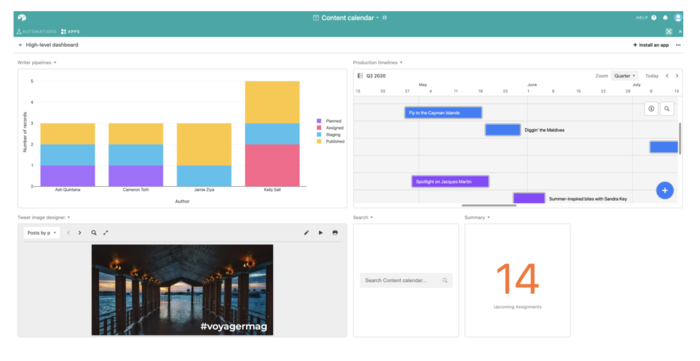Toggle the timeline sidebar panel icon
This screenshot has width=700, height=361.
[360, 76]
